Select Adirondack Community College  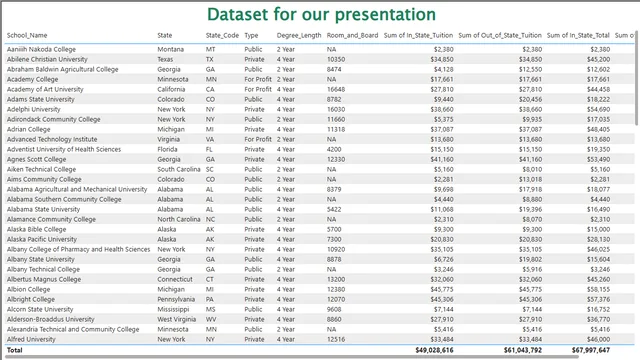53,119
